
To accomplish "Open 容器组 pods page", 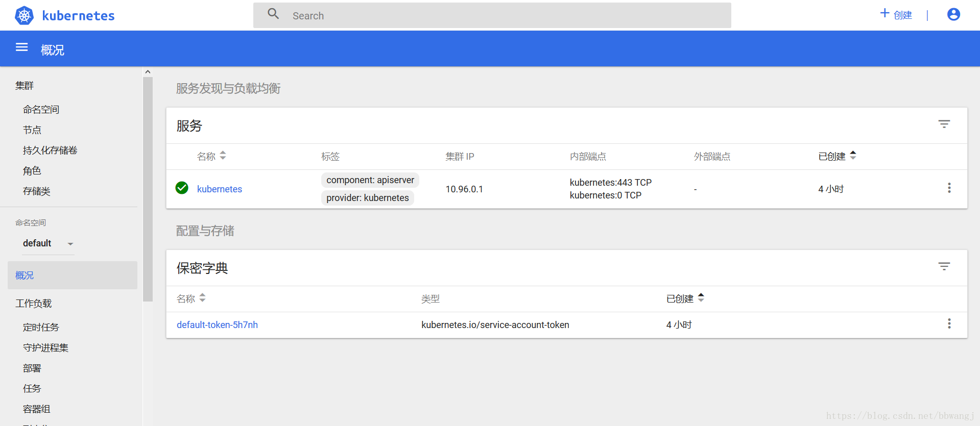I will coord(36,409).
